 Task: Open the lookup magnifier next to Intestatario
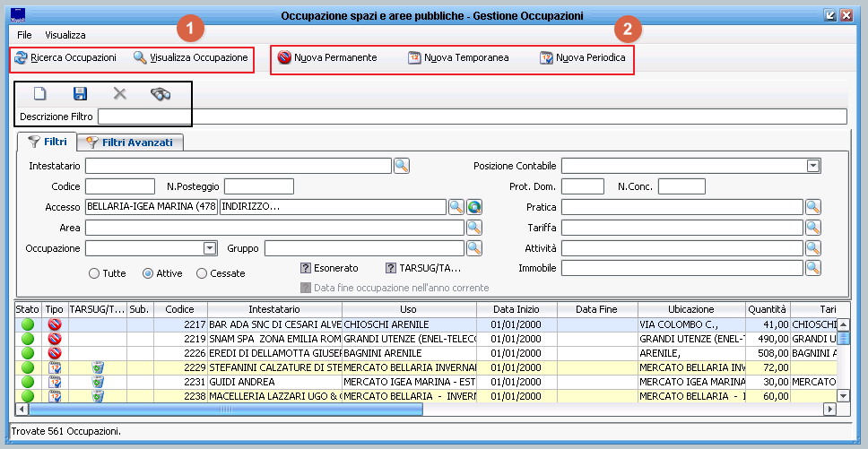402,166
